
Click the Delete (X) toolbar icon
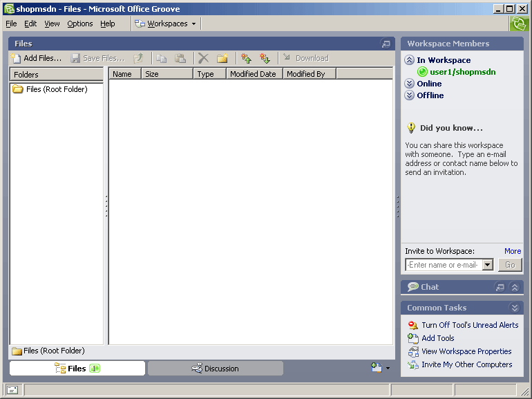point(203,58)
